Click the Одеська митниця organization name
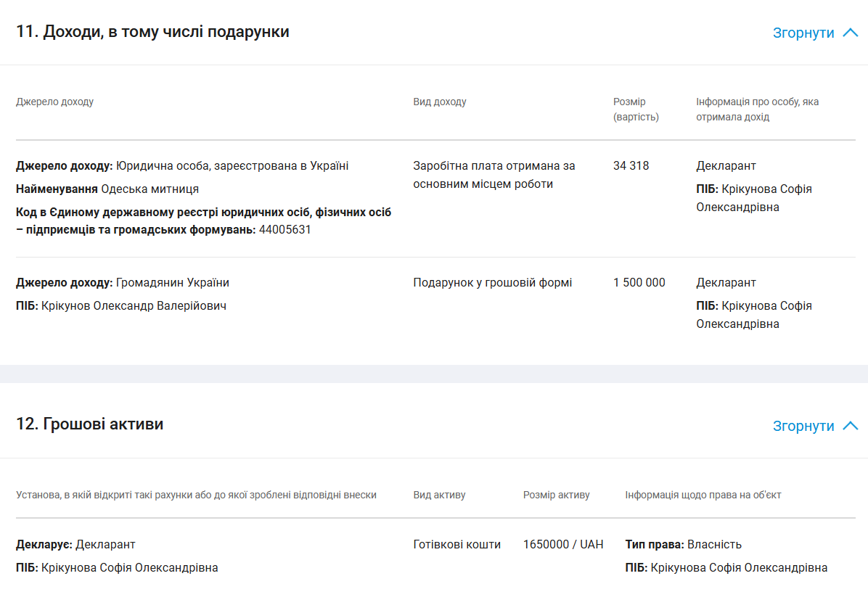 click(x=150, y=189)
